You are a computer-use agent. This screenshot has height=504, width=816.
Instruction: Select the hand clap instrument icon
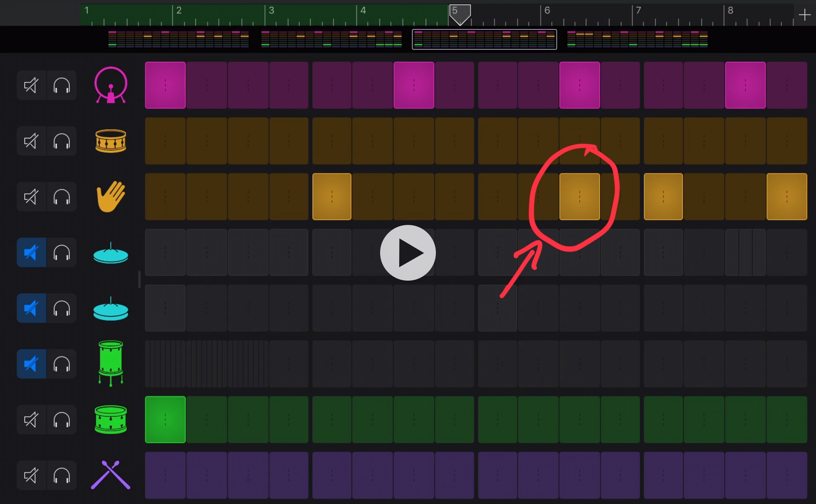tap(111, 197)
